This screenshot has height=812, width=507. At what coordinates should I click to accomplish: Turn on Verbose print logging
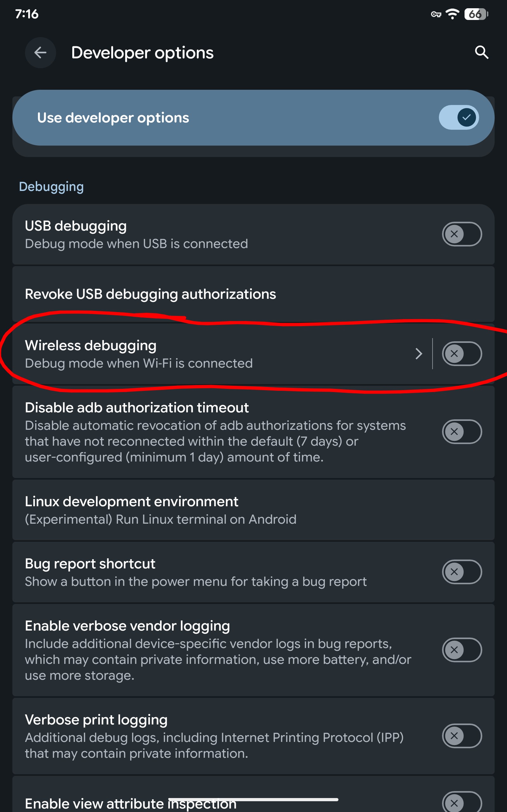pyautogui.click(x=462, y=736)
